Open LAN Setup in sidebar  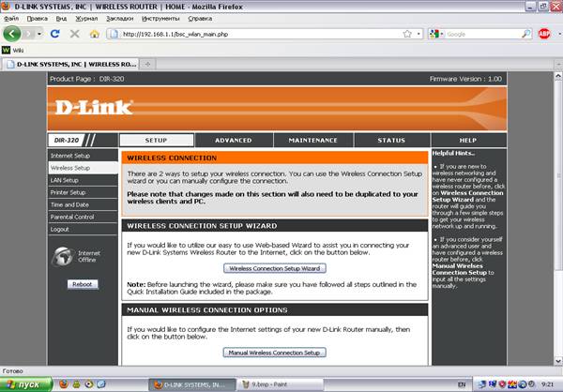(x=83, y=180)
